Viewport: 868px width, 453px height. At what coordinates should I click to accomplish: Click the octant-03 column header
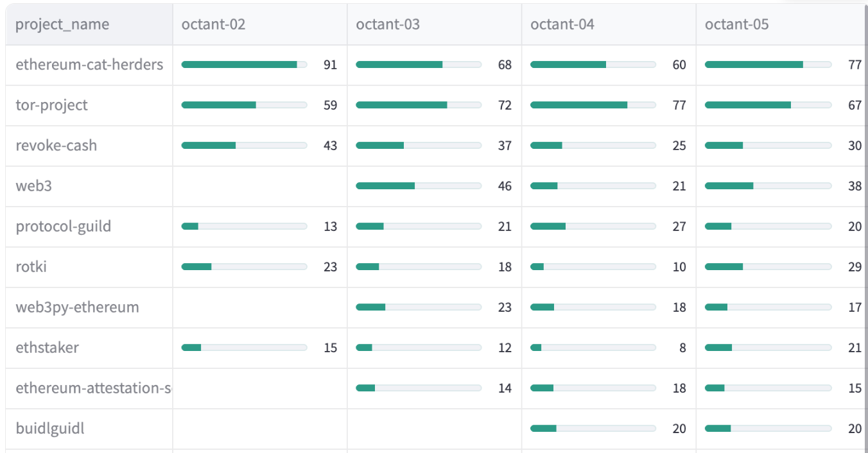pos(388,25)
